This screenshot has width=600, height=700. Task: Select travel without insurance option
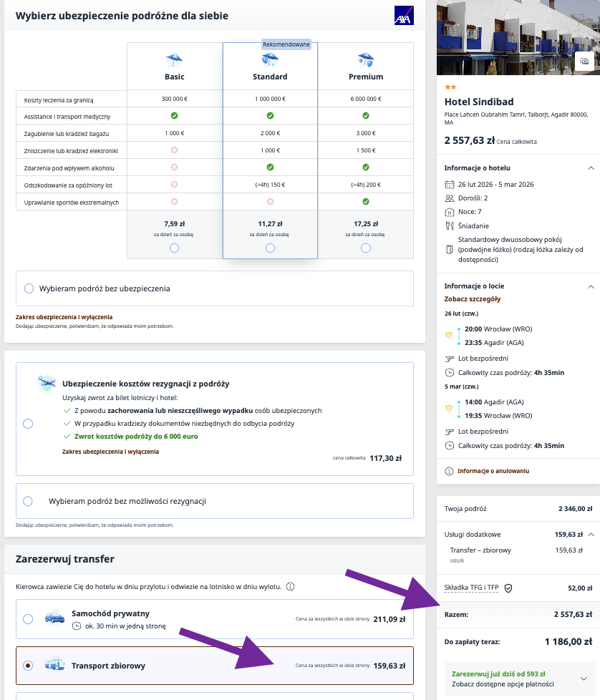(29, 288)
